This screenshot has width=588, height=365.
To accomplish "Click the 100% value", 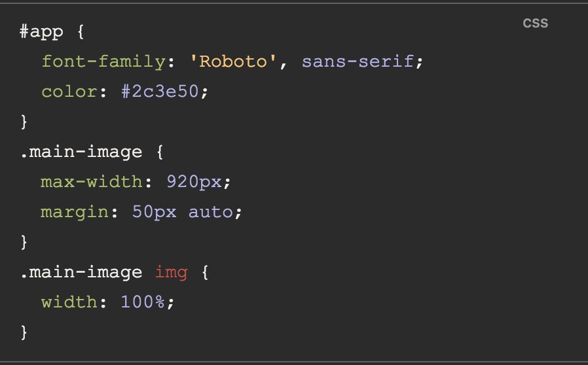I will click(144, 302).
